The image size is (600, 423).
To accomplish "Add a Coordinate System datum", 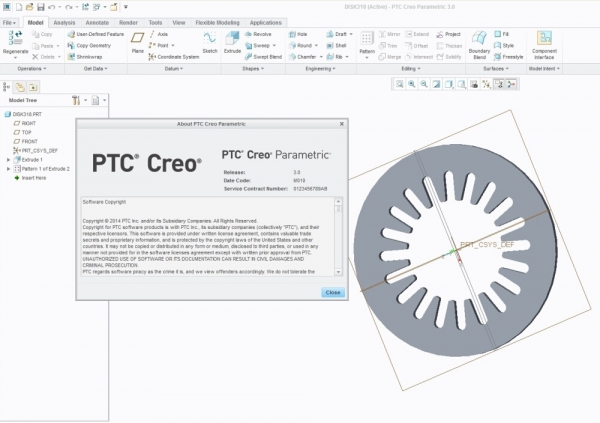I will tap(174, 57).
